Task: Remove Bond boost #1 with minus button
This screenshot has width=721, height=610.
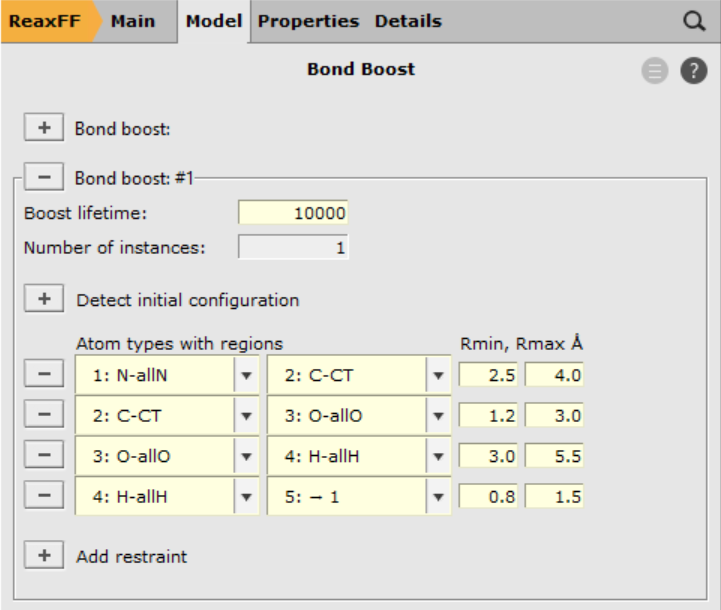Action: pyautogui.click(x=44, y=177)
